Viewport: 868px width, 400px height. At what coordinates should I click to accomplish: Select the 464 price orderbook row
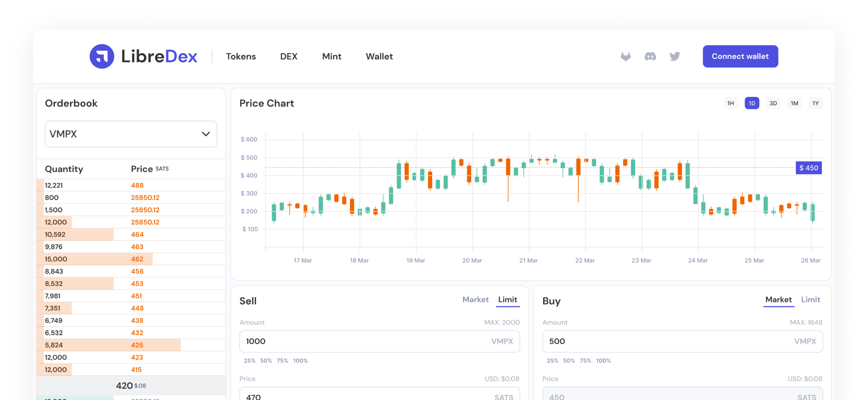pos(131,235)
